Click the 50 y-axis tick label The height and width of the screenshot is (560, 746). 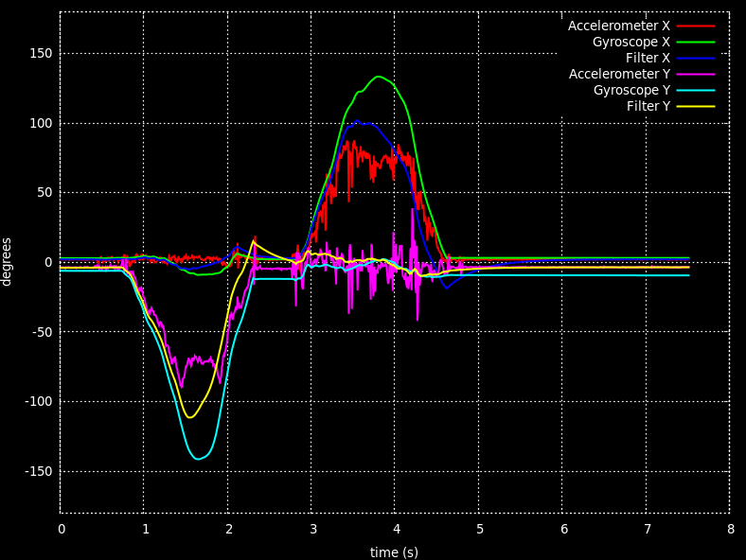point(44,193)
